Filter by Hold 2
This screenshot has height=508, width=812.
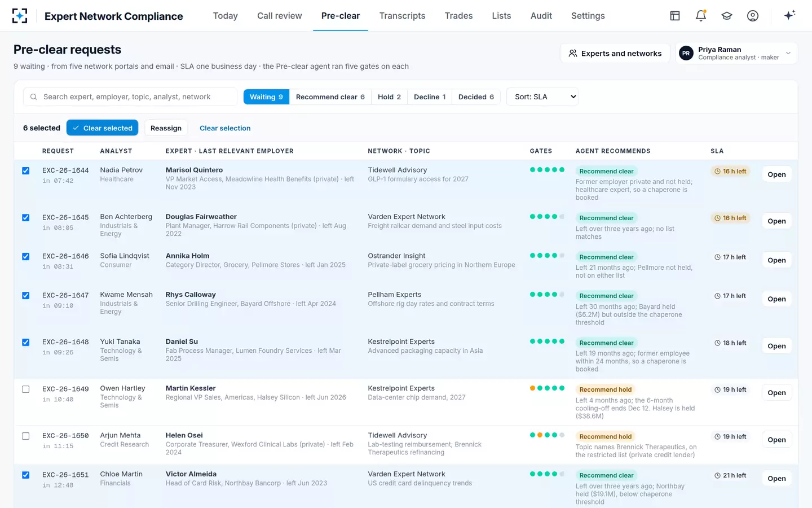pos(389,97)
